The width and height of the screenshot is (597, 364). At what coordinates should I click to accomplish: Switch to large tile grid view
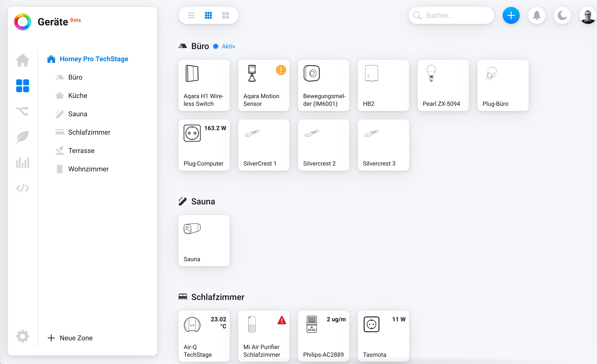[x=225, y=16]
